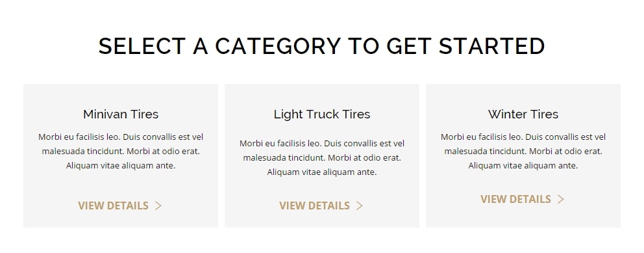Click 'Aliquam vitae aliquam ante' line in Winter card

tap(523, 166)
